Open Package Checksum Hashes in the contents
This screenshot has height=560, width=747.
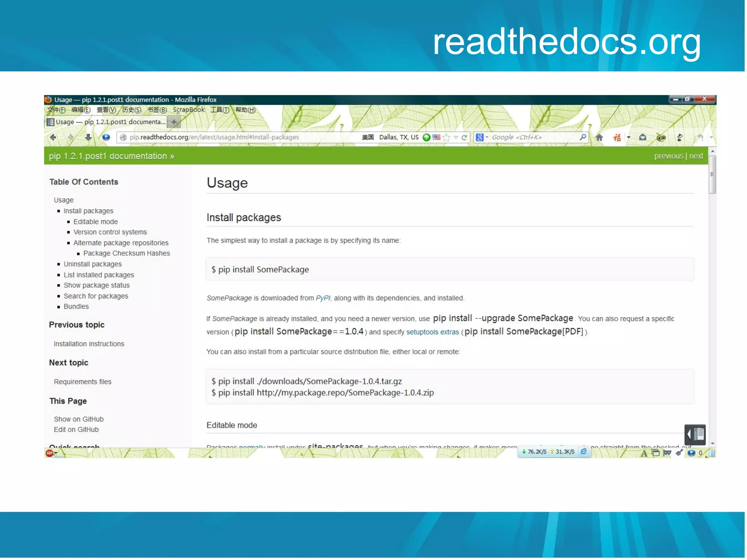tap(127, 253)
